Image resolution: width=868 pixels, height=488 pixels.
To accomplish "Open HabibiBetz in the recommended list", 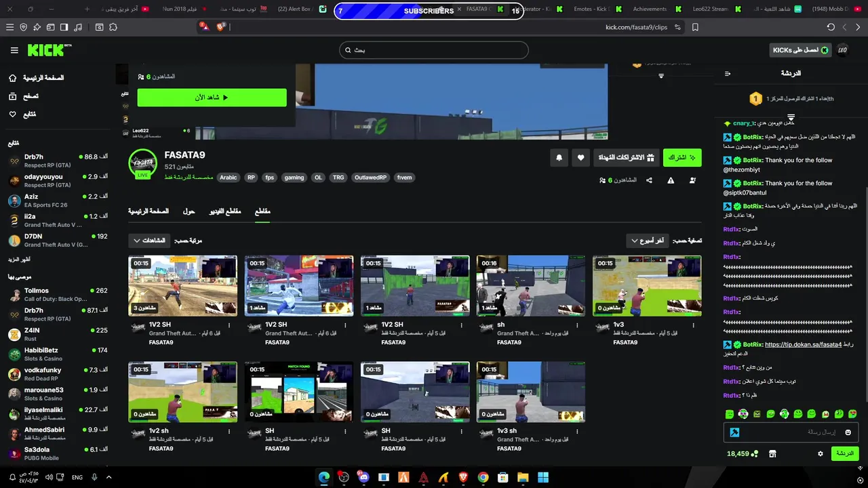I will 58,354.
